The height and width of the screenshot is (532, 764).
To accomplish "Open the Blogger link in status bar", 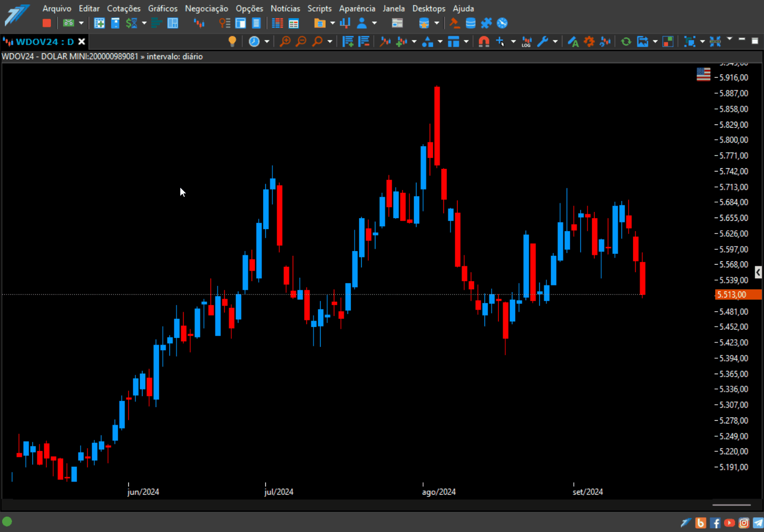I will coord(700,523).
